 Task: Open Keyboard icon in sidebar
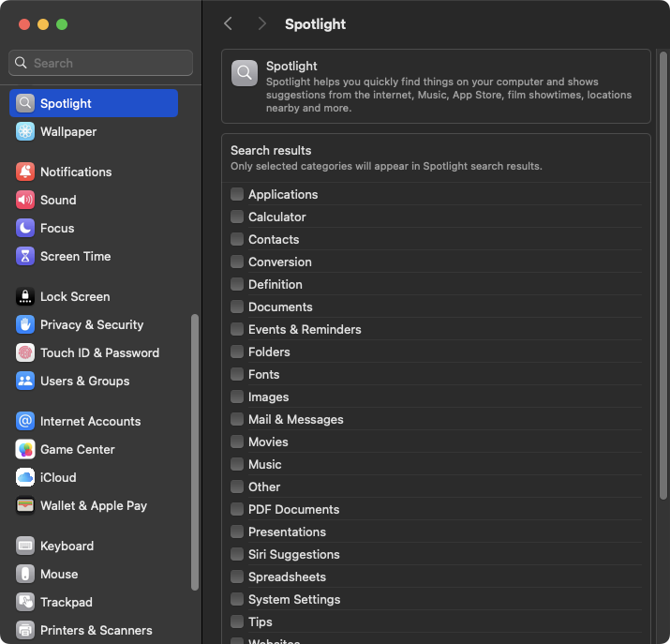tap(25, 546)
